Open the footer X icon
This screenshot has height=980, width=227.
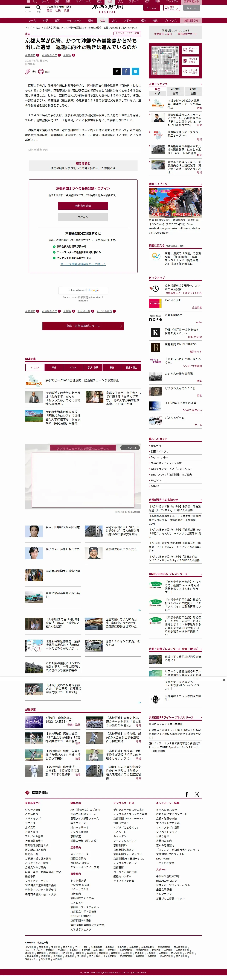(x=197, y=794)
